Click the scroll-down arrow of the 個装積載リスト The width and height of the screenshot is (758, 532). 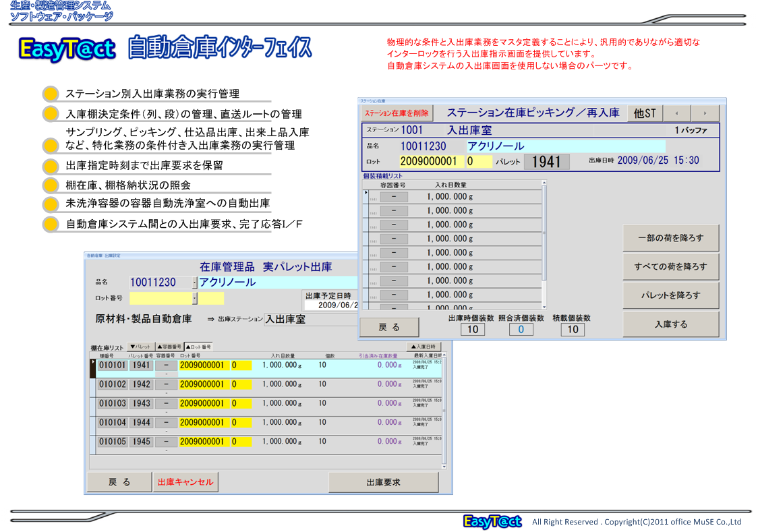[x=544, y=306]
